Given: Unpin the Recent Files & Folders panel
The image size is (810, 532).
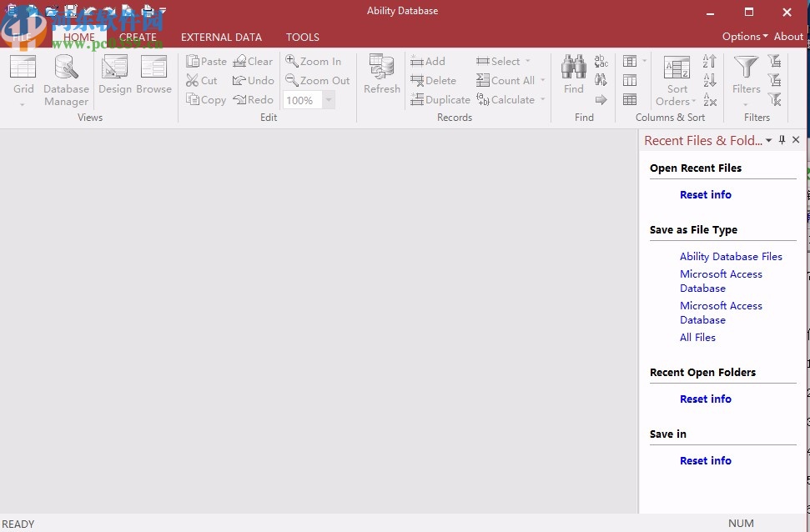Looking at the screenshot, I should point(782,140).
